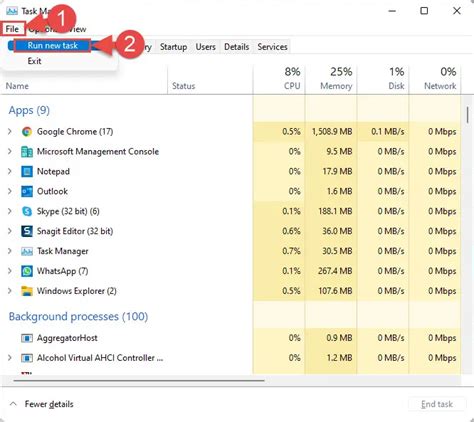Expand the Task Manager process group
474x422 pixels.
point(10,251)
